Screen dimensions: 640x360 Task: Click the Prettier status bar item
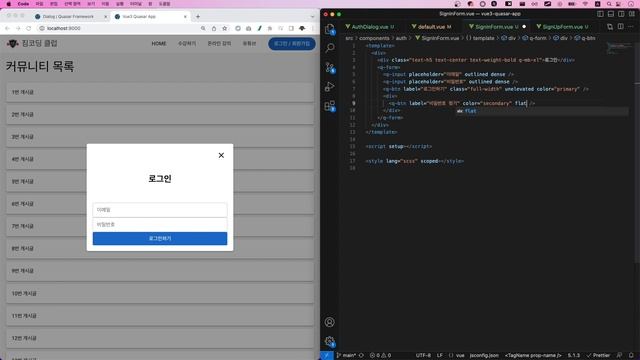[598, 356]
